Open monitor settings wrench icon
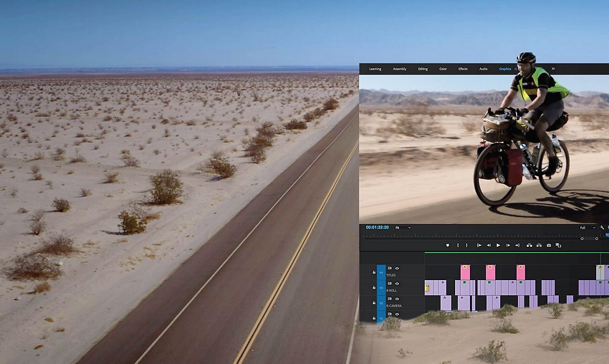This screenshot has width=609, height=364. pyautogui.click(x=602, y=227)
